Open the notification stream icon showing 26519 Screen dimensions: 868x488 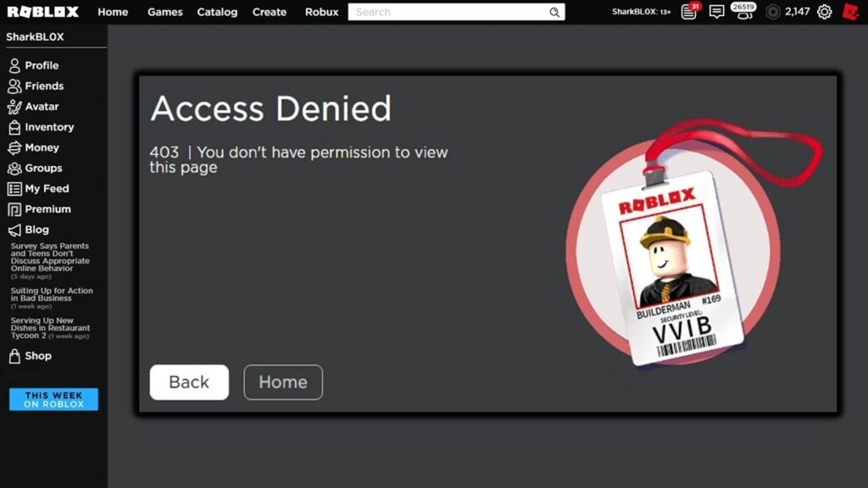coord(744,13)
